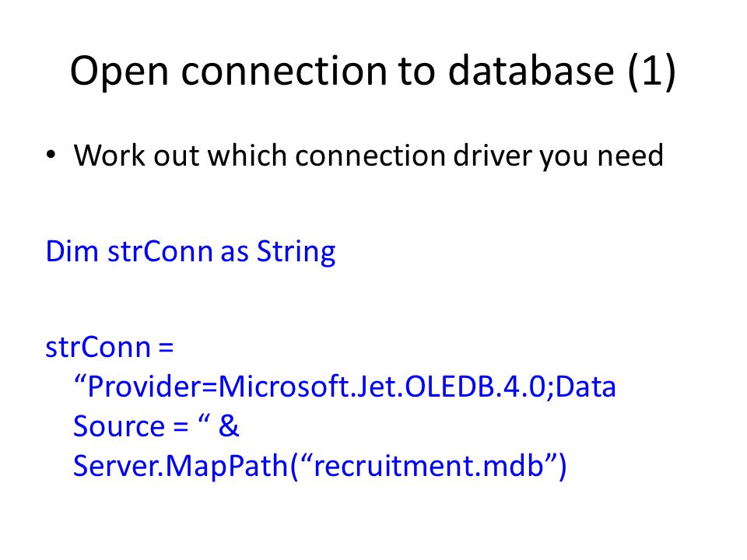
Task: Click the word 'Dim' keyword
Action: 72,251
